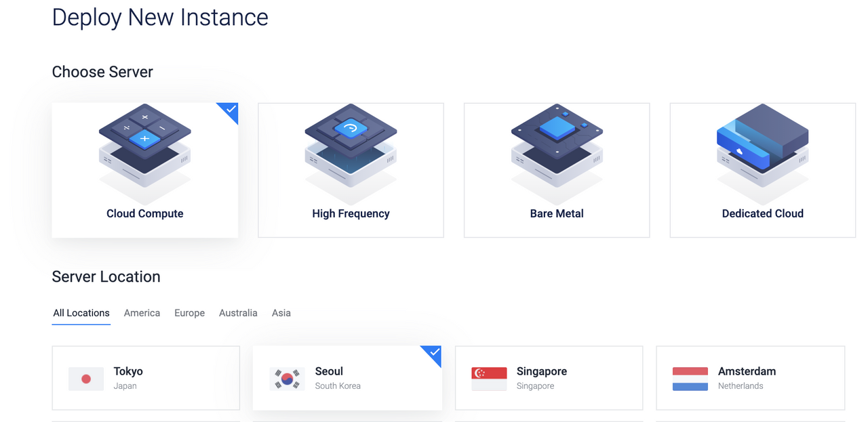The image size is (868, 422).
Task: Click the South Korea flag icon
Action: pos(287,379)
